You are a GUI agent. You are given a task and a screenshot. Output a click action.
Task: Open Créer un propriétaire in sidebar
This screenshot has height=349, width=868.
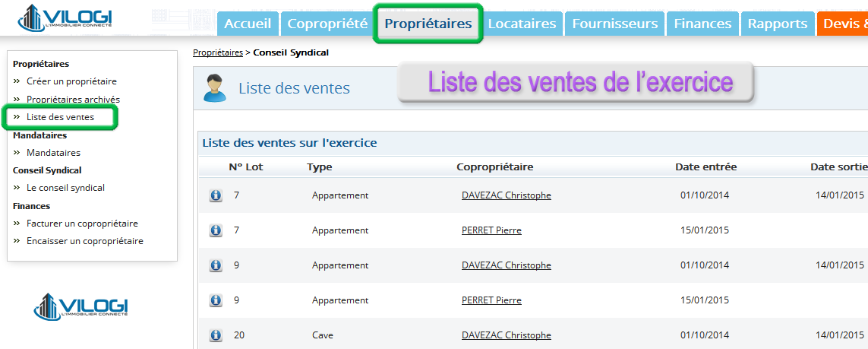(71, 81)
